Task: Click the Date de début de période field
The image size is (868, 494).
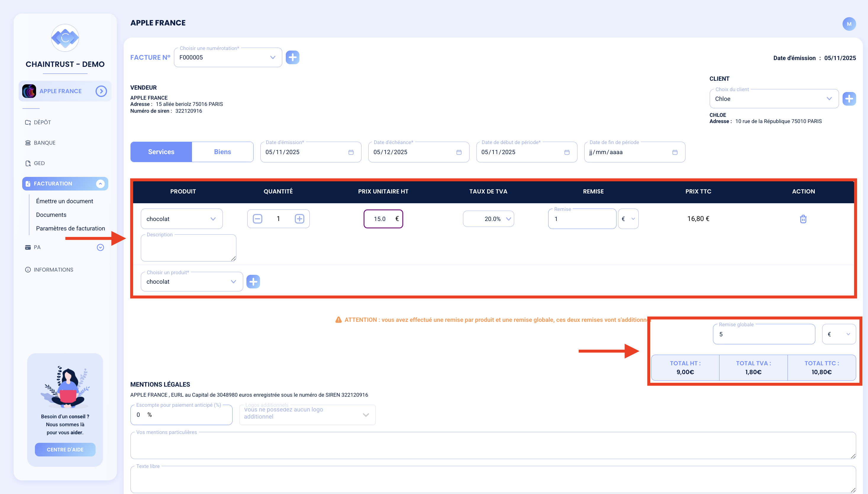Action: point(527,152)
